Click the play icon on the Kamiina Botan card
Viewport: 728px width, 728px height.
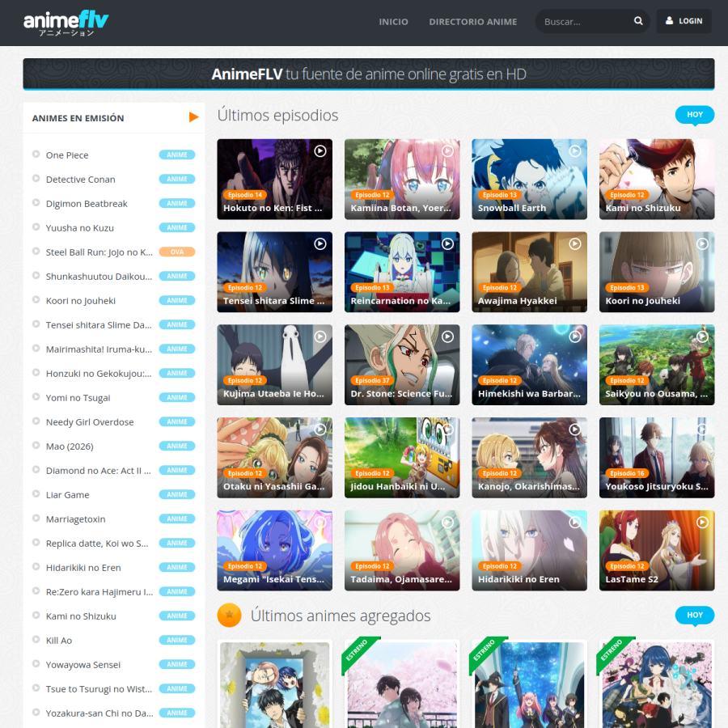(447, 151)
